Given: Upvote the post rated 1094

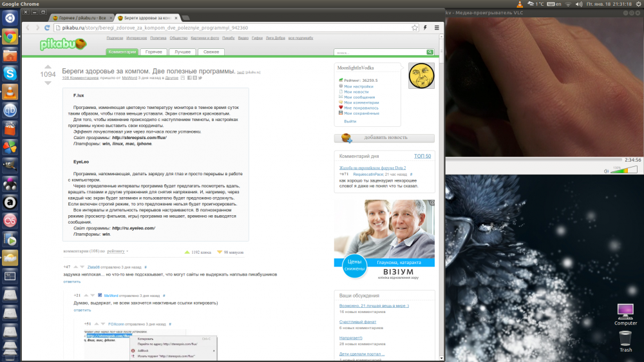Looking at the screenshot, I should click(48, 66).
